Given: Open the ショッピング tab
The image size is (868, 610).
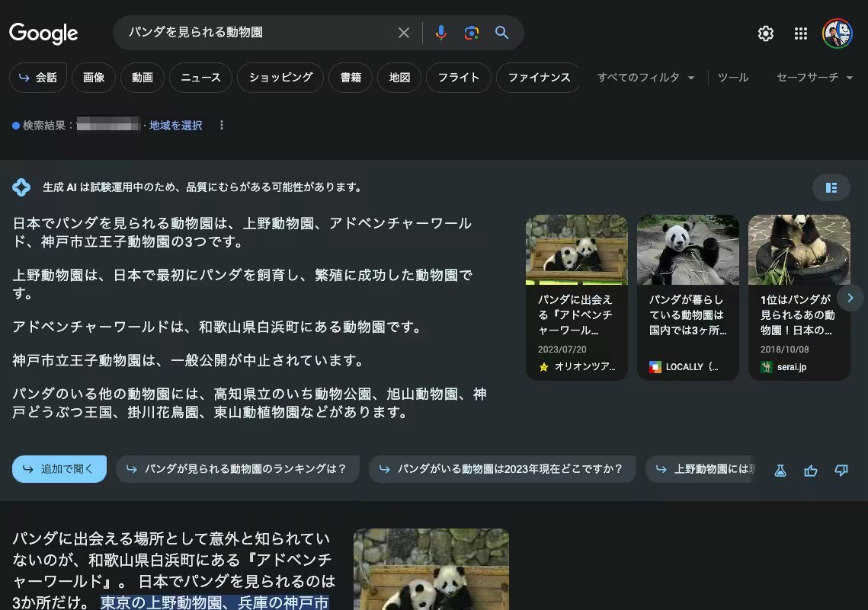Looking at the screenshot, I should click(280, 78).
